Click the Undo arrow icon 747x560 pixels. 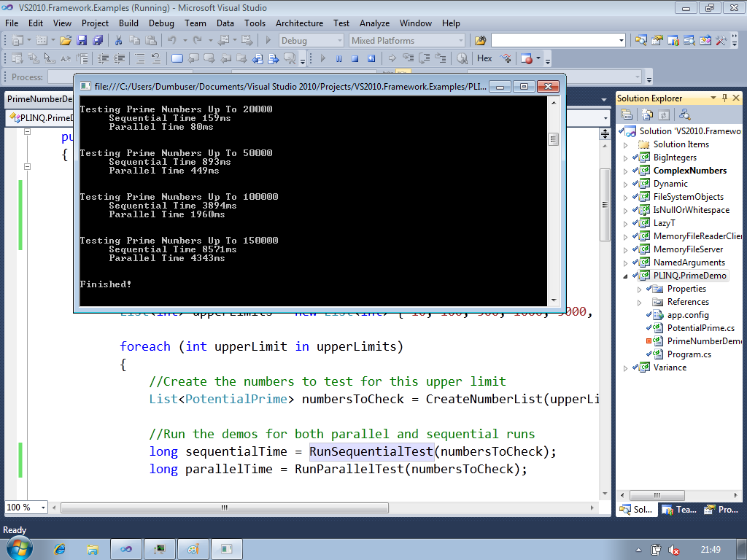[x=172, y=41]
